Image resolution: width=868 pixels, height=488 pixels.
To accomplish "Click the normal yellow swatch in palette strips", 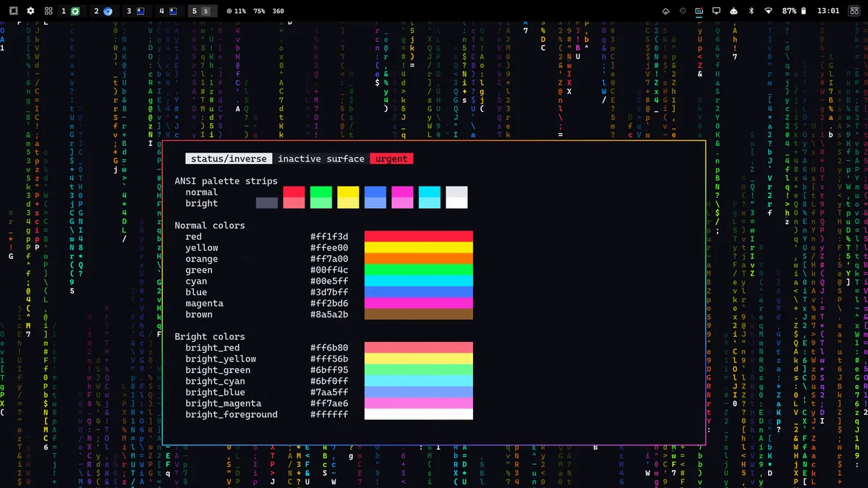I will point(348,192).
